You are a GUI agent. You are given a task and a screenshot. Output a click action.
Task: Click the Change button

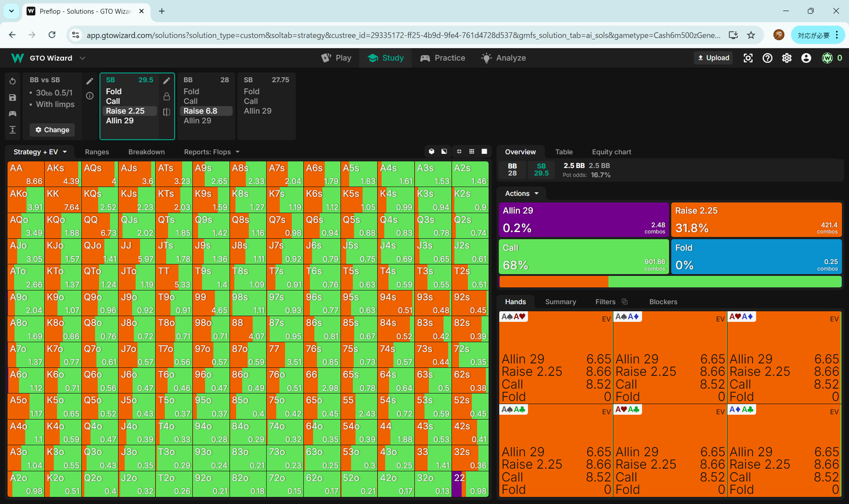[52, 130]
